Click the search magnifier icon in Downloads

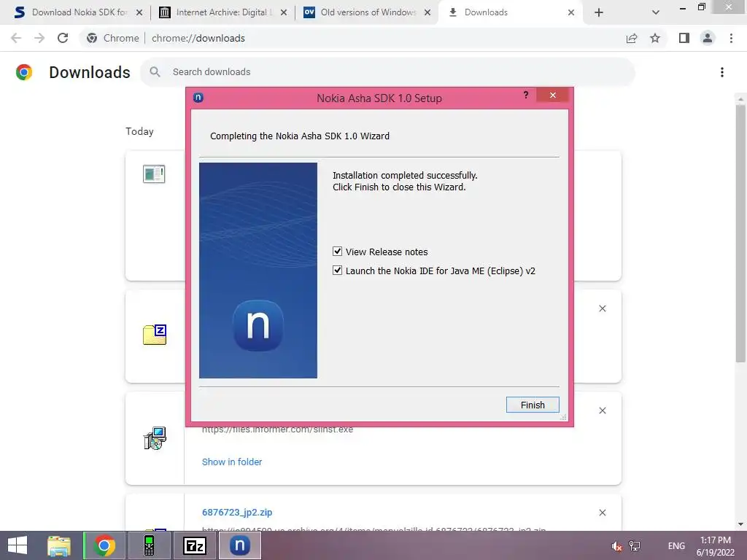click(x=155, y=72)
